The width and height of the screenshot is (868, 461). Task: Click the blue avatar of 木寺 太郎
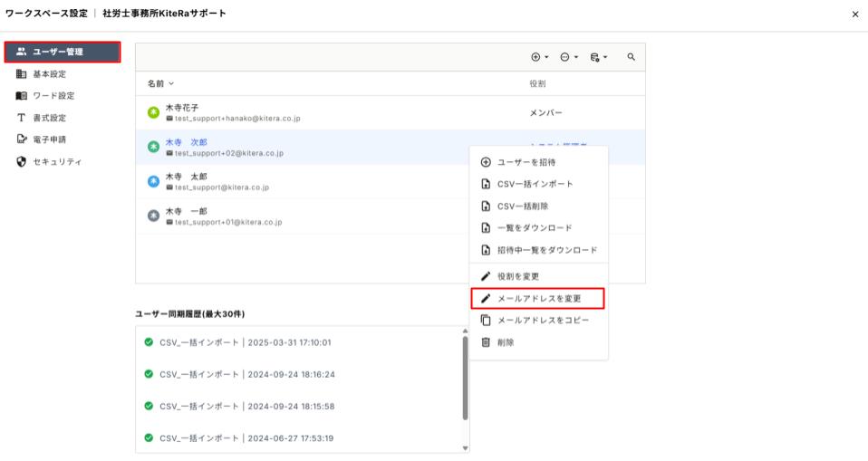point(153,181)
